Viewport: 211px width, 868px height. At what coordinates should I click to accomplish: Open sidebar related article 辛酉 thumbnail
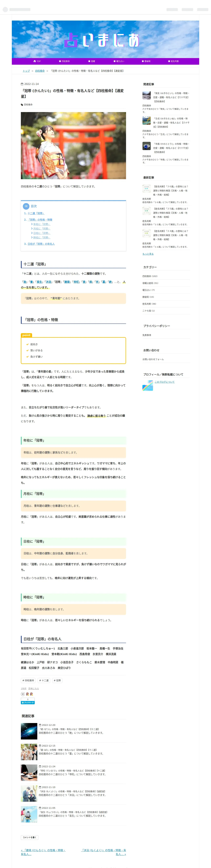pyautogui.click(x=146, y=146)
